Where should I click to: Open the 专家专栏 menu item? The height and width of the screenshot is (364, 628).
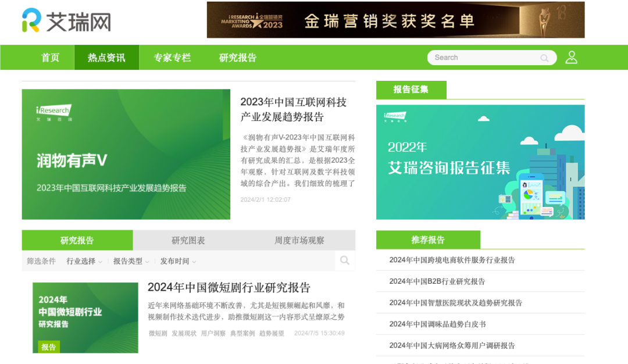pyautogui.click(x=172, y=57)
